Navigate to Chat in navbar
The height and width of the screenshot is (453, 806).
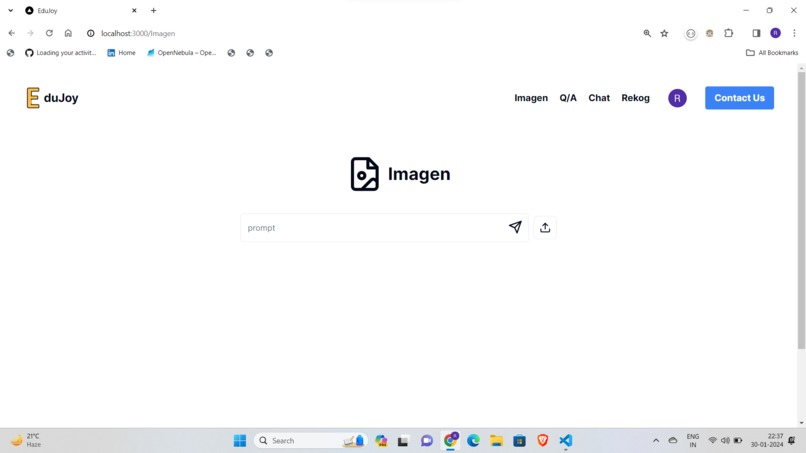tap(599, 98)
